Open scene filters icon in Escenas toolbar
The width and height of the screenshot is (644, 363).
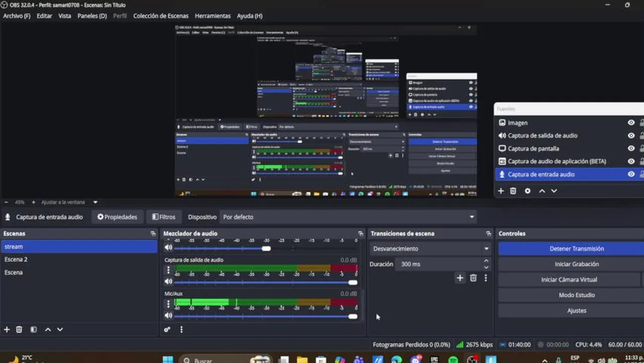pos(34,329)
